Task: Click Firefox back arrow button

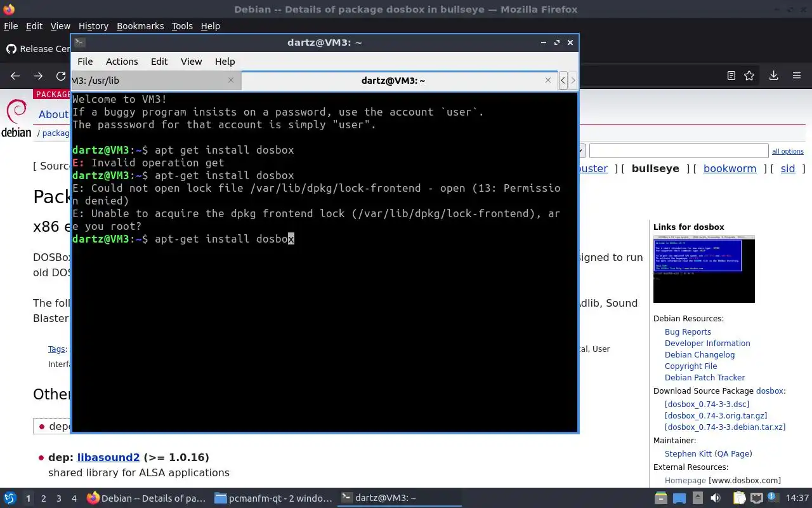Action: pyautogui.click(x=15, y=76)
